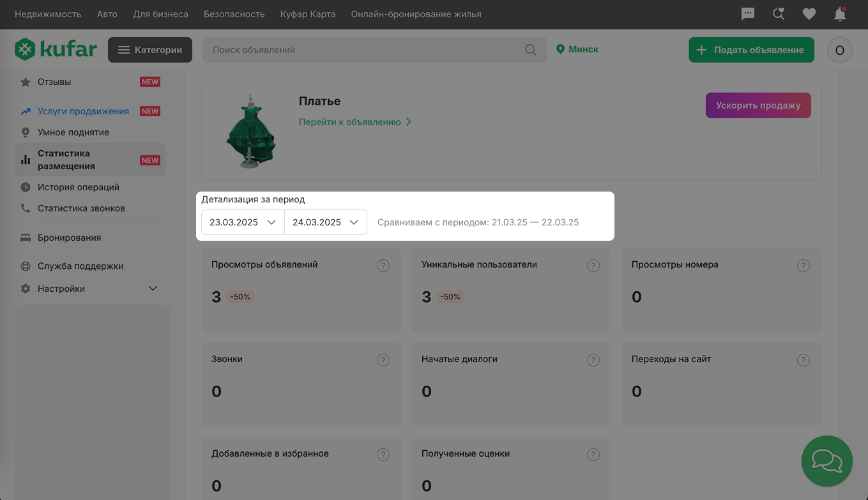
Task: Open the Категории menu button
Action: 150,50
